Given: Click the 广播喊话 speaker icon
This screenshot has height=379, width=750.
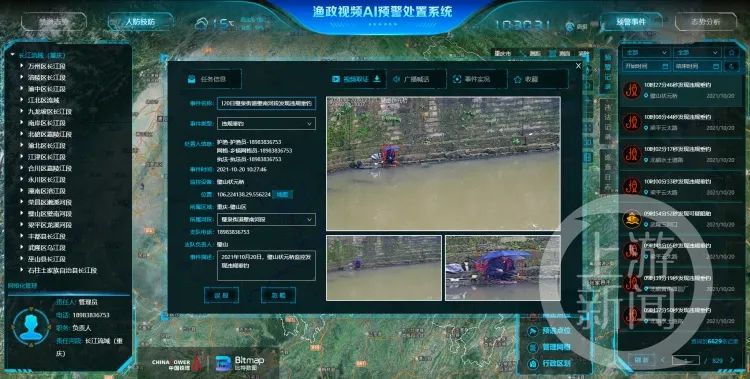Looking at the screenshot, I should click(397, 79).
